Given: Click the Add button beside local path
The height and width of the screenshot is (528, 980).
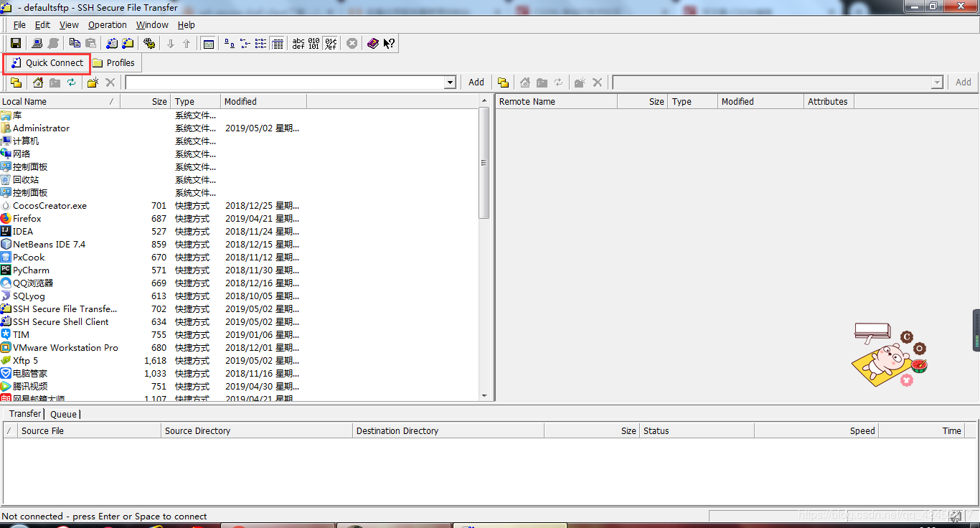Looking at the screenshot, I should [x=476, y=82].
